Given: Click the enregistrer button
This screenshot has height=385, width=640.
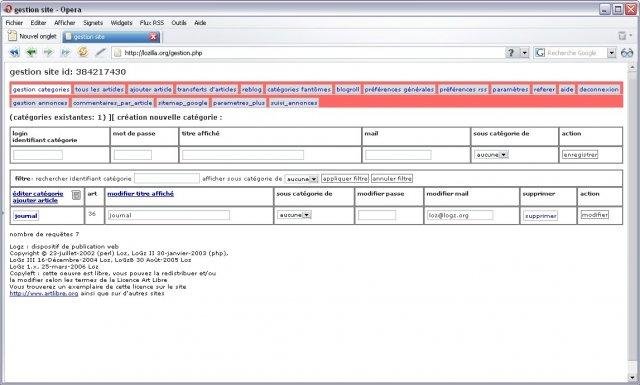Looking at the screenshot, I should [x=580, y=155].
